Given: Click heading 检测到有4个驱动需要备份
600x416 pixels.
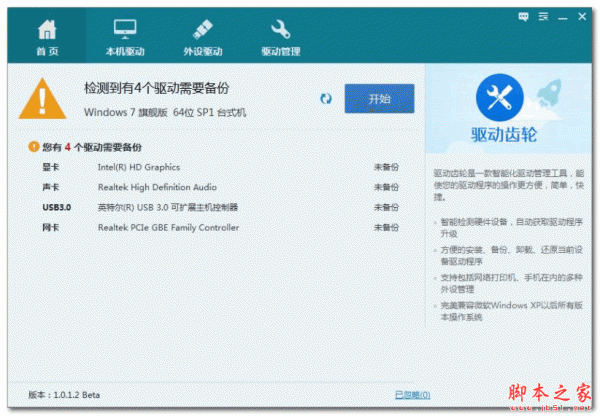Looking at the screenshot, I should [x=157, y=88].
